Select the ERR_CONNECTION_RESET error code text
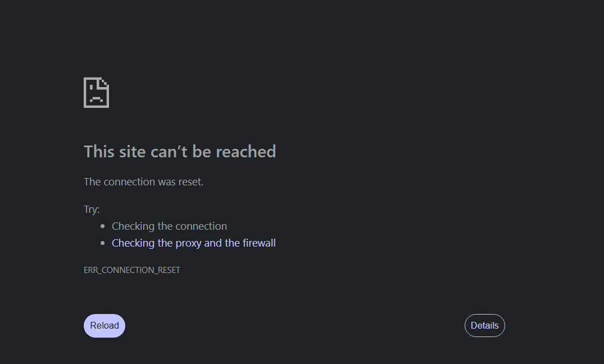 click(x=131, y=270)
